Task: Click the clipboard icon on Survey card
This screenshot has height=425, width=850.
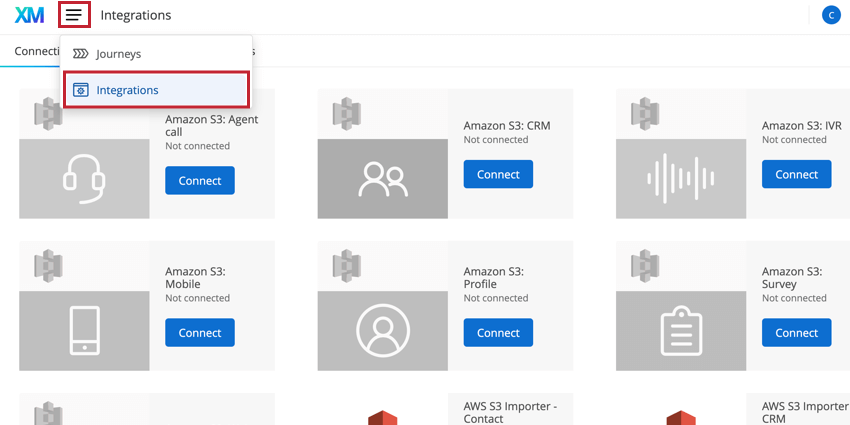Action: pos(681,331)
